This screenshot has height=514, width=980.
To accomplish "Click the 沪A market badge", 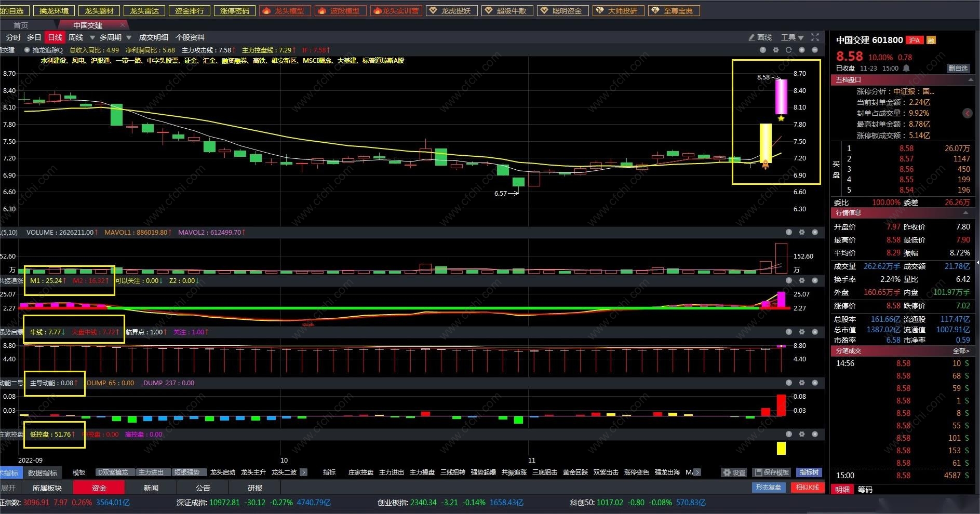I will [915, 40].
